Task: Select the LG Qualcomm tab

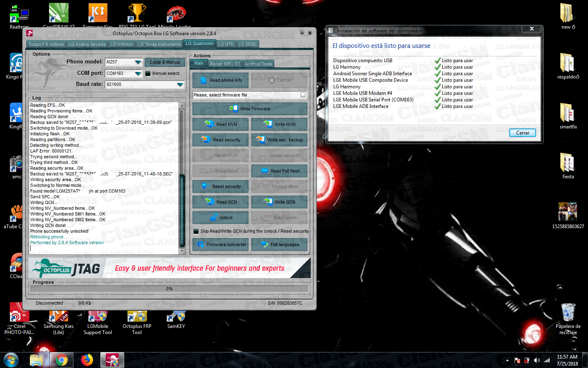Action: coord(199,44)
